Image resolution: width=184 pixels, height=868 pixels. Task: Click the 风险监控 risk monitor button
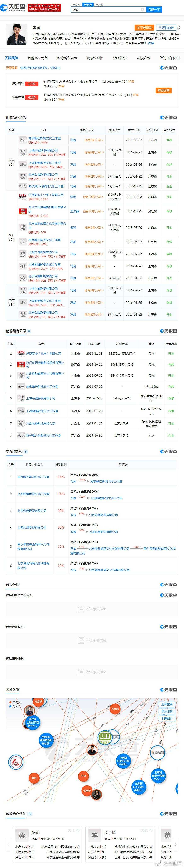tap(166, 28)
